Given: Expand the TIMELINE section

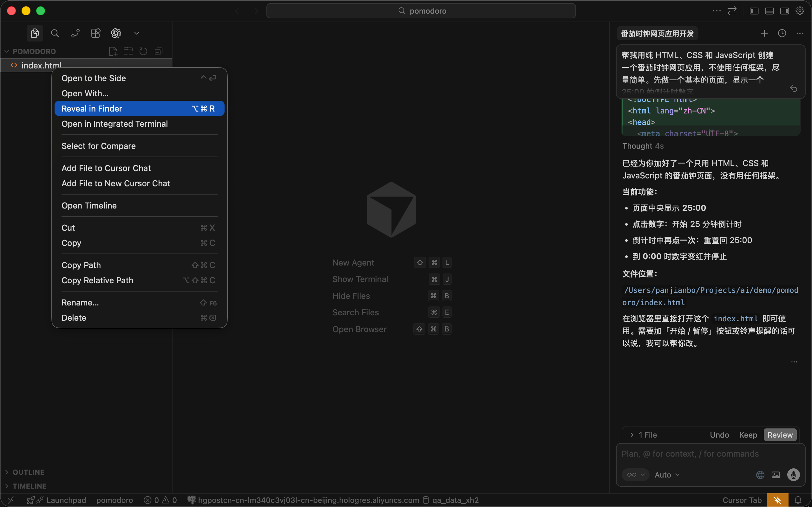Looking at the screenshot, I should pos(30,486).
